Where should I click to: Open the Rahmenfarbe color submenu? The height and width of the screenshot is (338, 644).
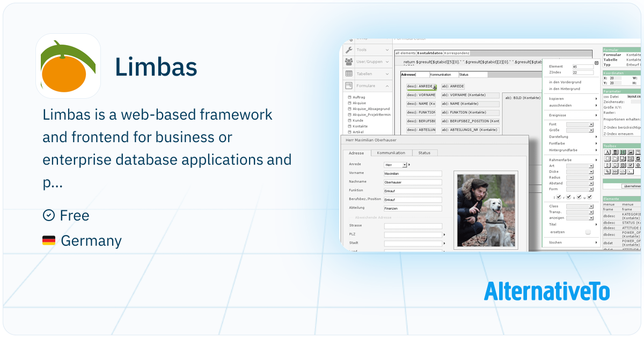click(x=572, y=159)
